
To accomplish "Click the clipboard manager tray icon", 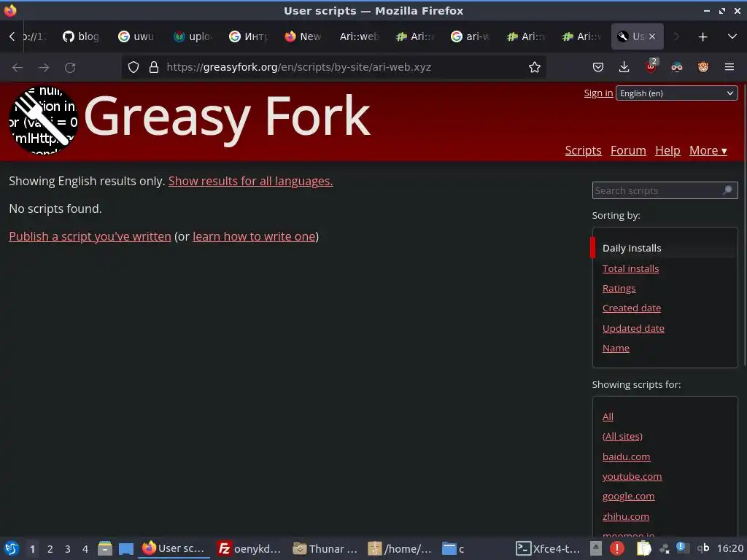I will tap(643, 548).
